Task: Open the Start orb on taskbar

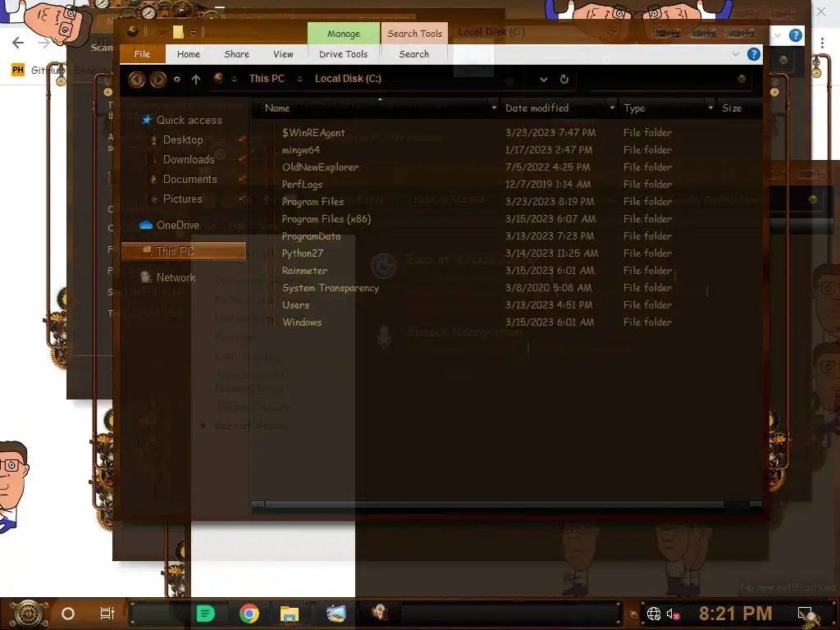Action: 29,614
